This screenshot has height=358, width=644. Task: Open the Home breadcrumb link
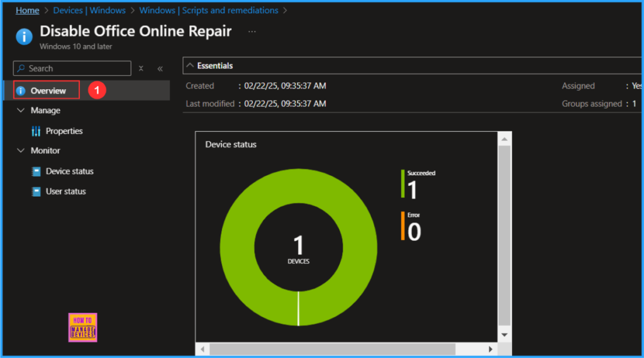27,10
